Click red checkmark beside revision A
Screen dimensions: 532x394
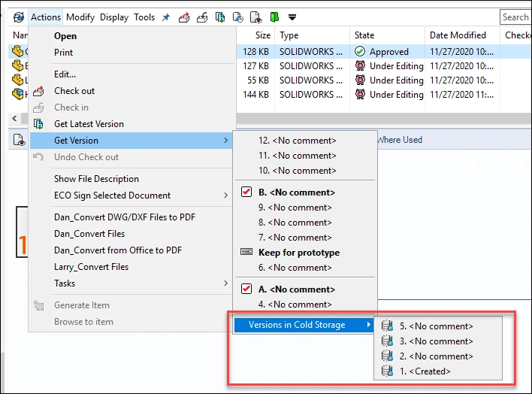tap(246, 289)
